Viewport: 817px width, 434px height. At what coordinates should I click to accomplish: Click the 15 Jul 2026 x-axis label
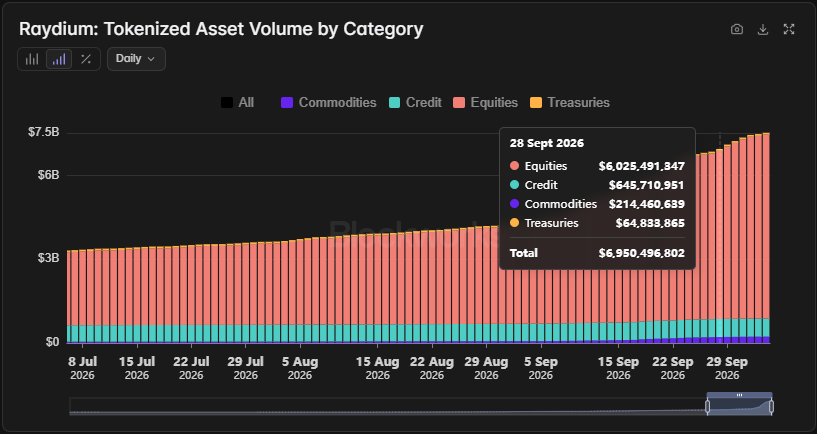[x=137, y=368]
